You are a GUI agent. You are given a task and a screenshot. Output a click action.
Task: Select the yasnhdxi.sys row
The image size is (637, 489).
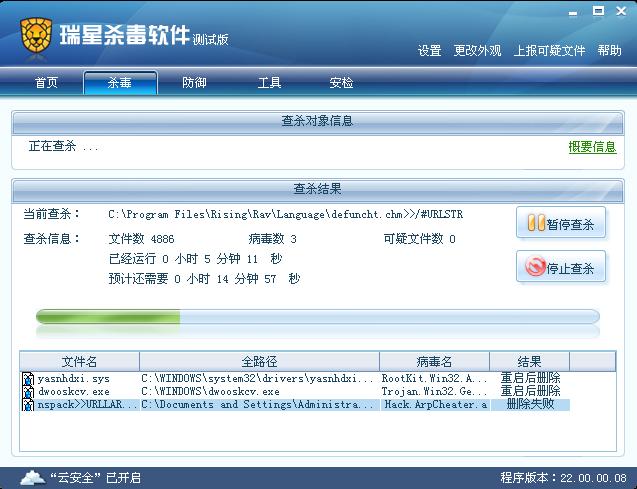295,379
